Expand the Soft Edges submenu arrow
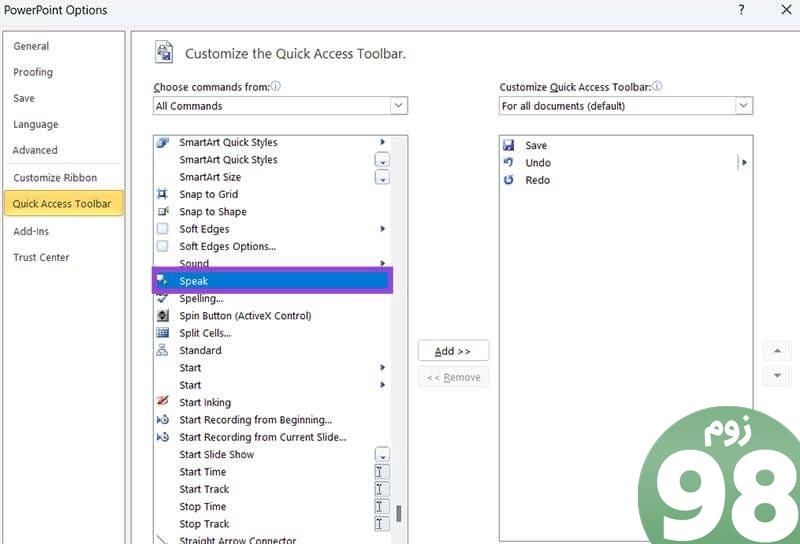Screen dimensions: 800x544 382,229
